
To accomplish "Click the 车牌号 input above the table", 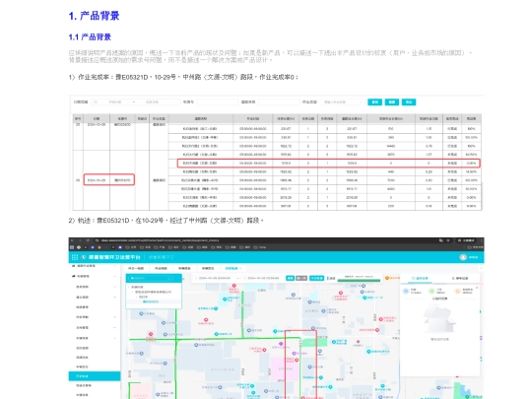I will [218, 101].
